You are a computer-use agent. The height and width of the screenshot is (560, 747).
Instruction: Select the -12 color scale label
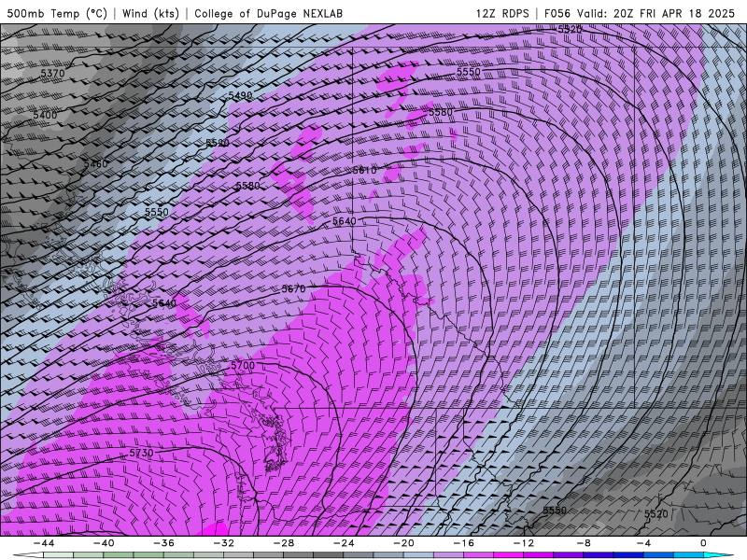524,543
